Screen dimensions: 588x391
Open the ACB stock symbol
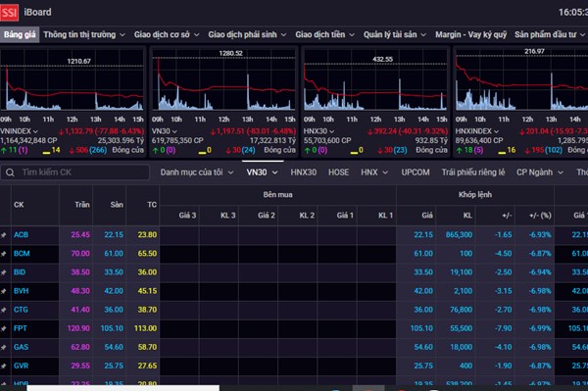coord(21,235)
